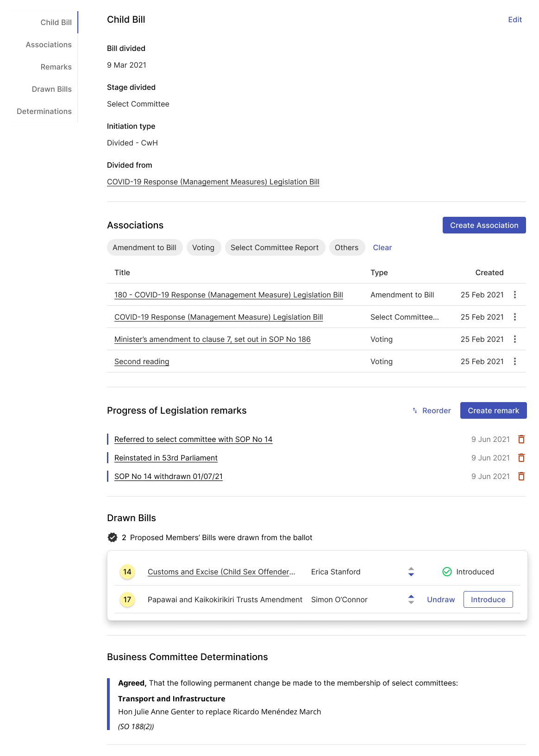Click the verified badge icon beside drawn bills count

point(113,537)
